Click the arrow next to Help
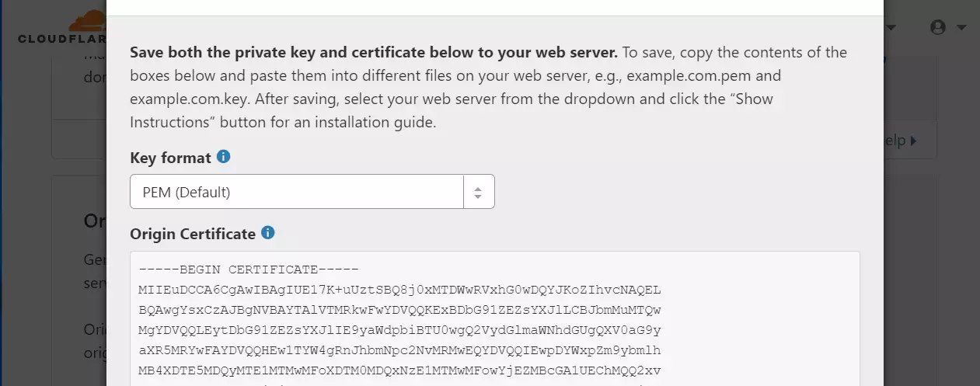The height and width of the screenshot is (386, 980). (x=912, y=141)
